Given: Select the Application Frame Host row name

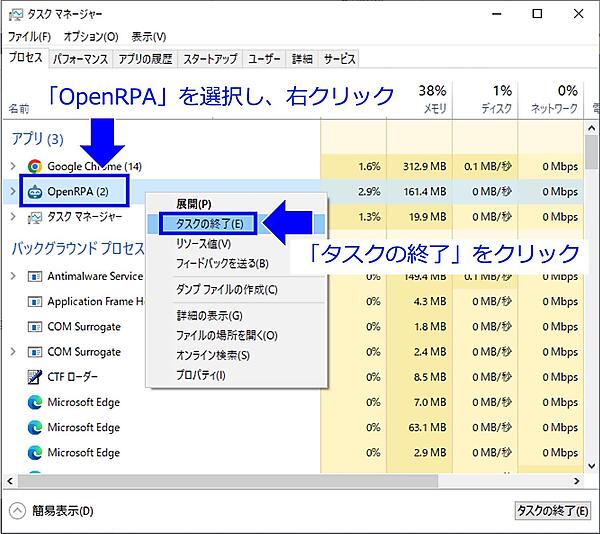Looking at the screenshot, I should click(96, 301).
